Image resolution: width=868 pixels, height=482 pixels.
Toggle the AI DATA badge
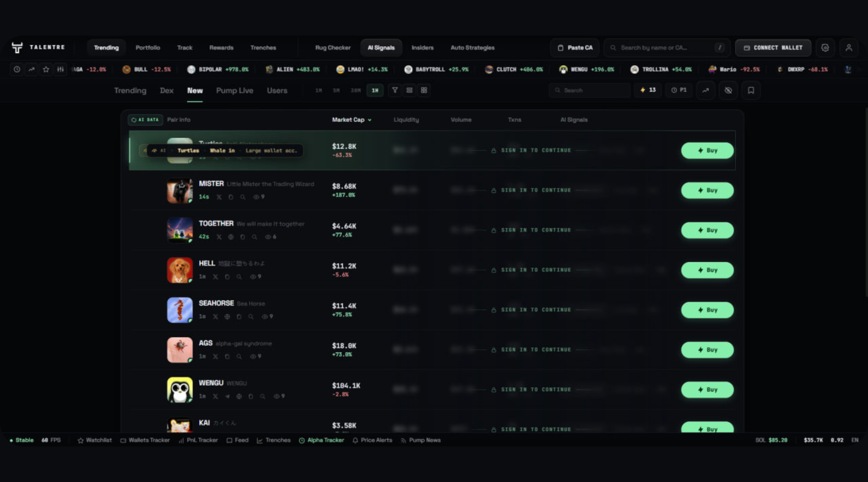[145, 120]
